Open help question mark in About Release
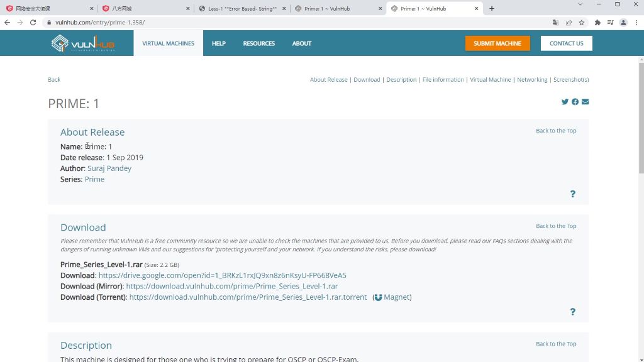 pyautogui.click(x=572, y=194)
